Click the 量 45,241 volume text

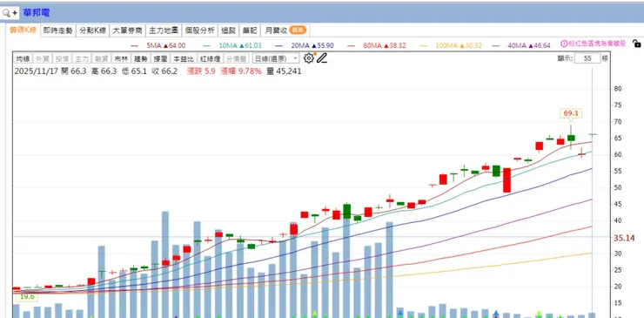[284, 71]
